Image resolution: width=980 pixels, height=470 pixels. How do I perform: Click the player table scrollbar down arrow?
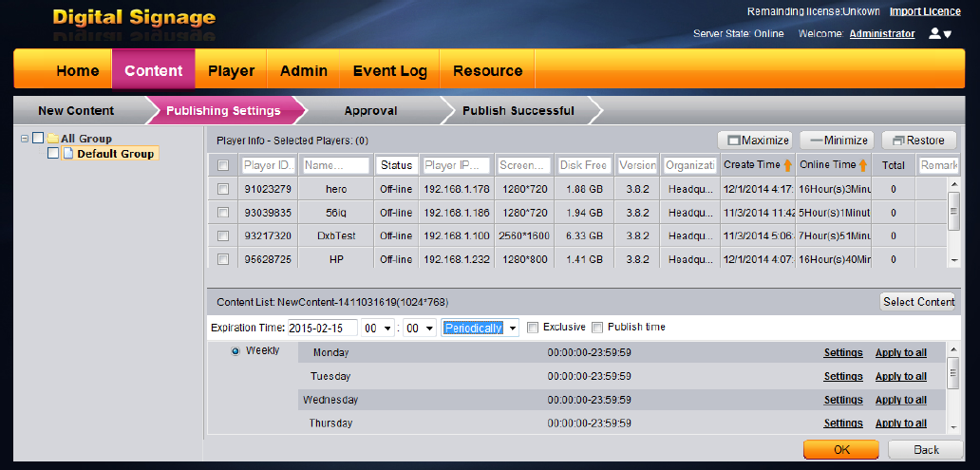[x=953, y=259]
